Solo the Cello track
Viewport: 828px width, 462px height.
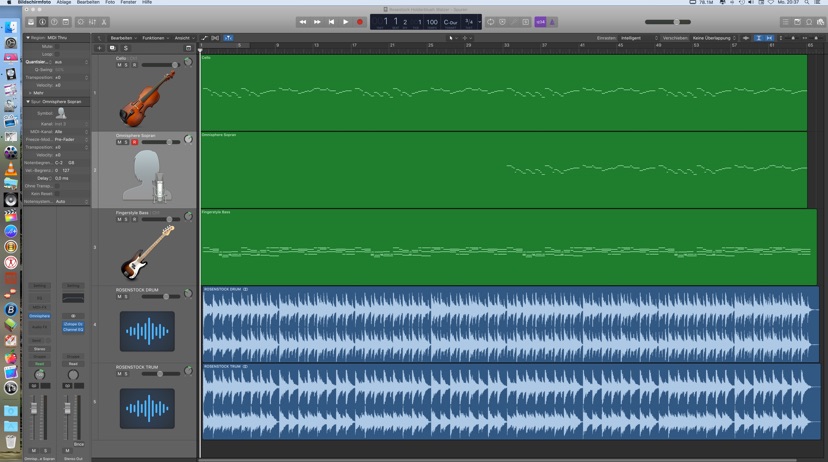tap(126, 65)
